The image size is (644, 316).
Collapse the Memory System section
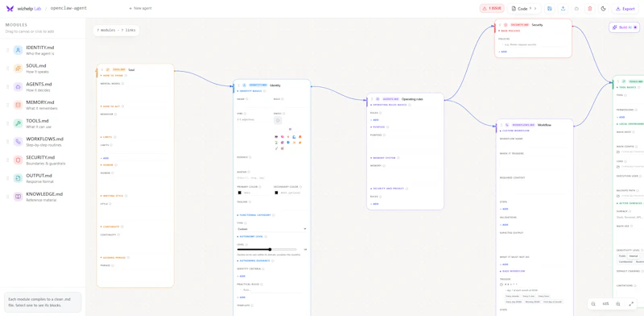pos(383,157)
